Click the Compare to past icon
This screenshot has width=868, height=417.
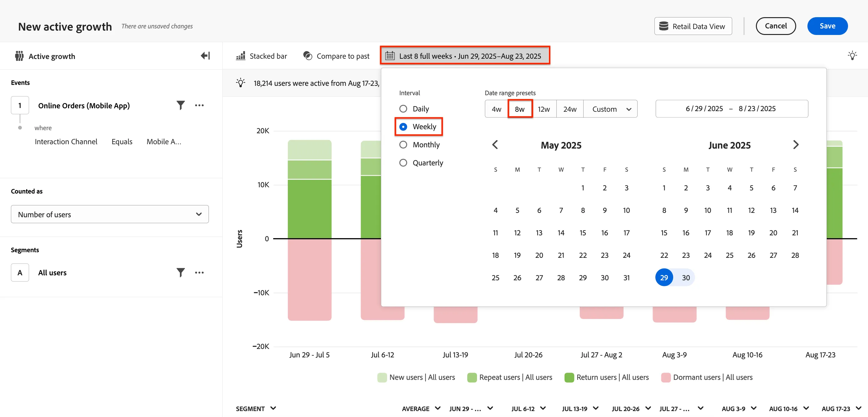pos(308,56)
